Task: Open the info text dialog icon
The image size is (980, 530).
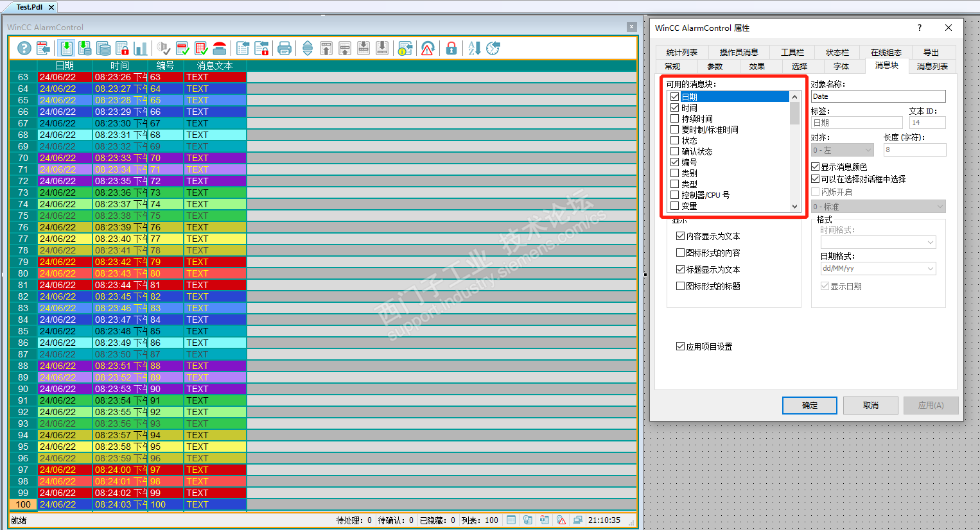Action: [x=405, y=48]
